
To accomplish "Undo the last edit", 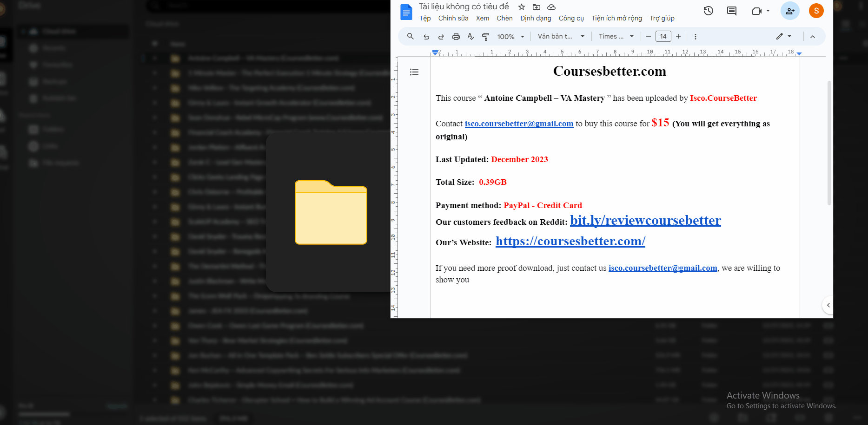I will pyautogui.click(x=426, y=37).
